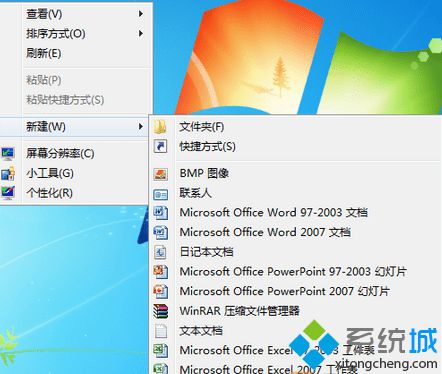Click the Excel 97-2003 worksheet icon

tap(160, 350)
